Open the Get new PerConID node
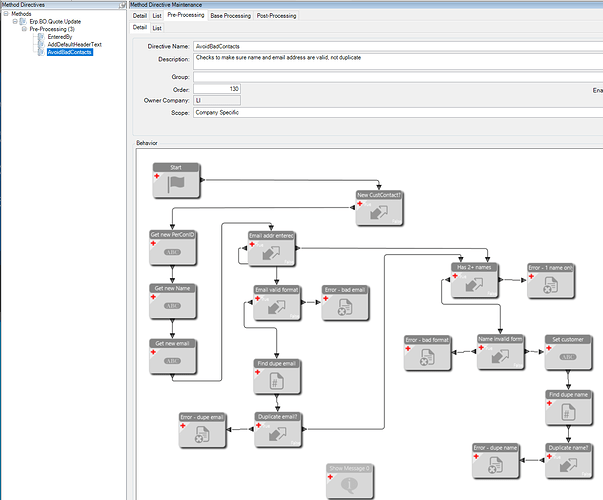Image resolution: width=603 pixels, height=500 pixels. (172, 248)
